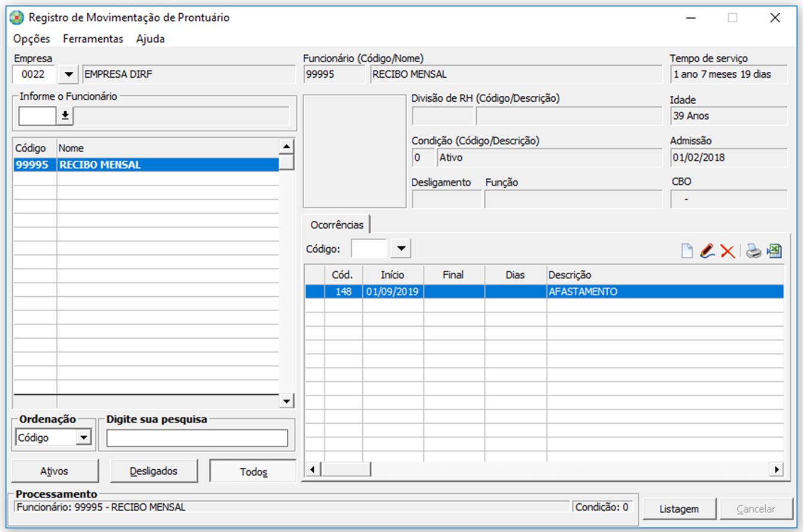Click the occurrences grid scroll left arrow
803x532 pixels.
(x=311, y=469)
